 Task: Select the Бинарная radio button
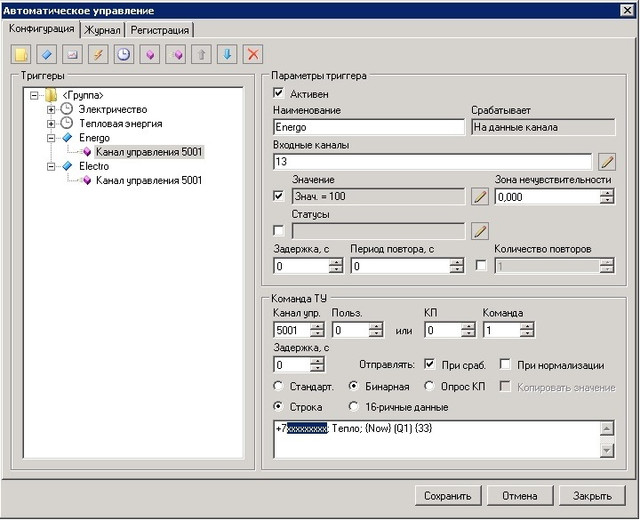(x=354, y=386)
